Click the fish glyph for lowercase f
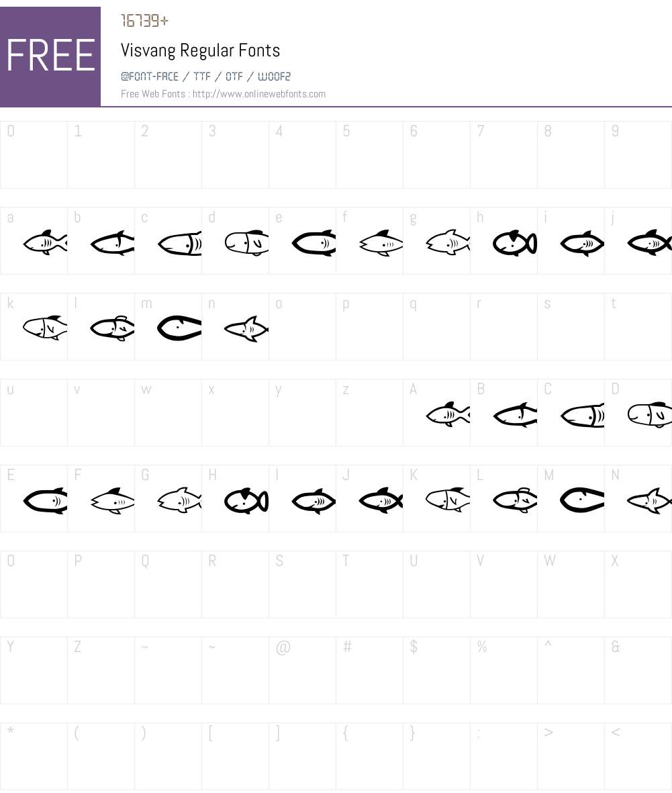Screen dimensions: 672x793 381,243
